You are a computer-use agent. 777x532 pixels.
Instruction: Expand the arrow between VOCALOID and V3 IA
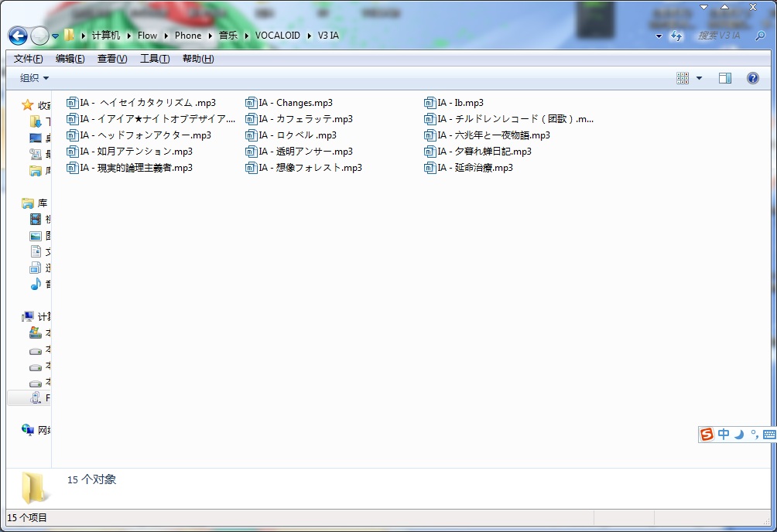click(x=310, y=36)
